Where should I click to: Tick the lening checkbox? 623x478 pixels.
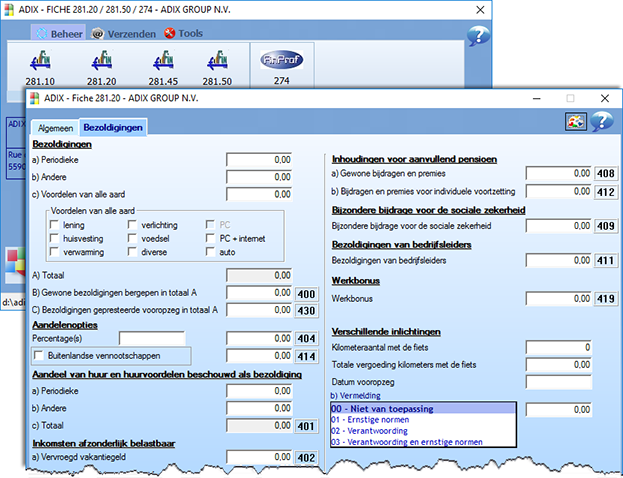pyautogui.click(x=54, y=225)
